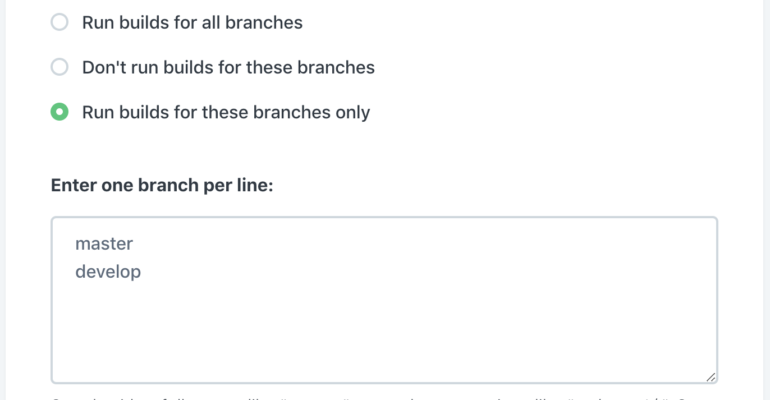The image size is (770, 400).
Task: Click the resize grip on the branch textarea
Action: click(711, 377)
